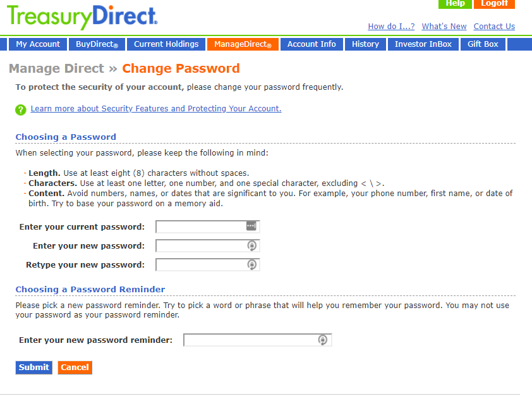Click the TreasuryDirect logo
Image resolution: width=532 pixels, height=396 pixels.
[x=82, y=16]
